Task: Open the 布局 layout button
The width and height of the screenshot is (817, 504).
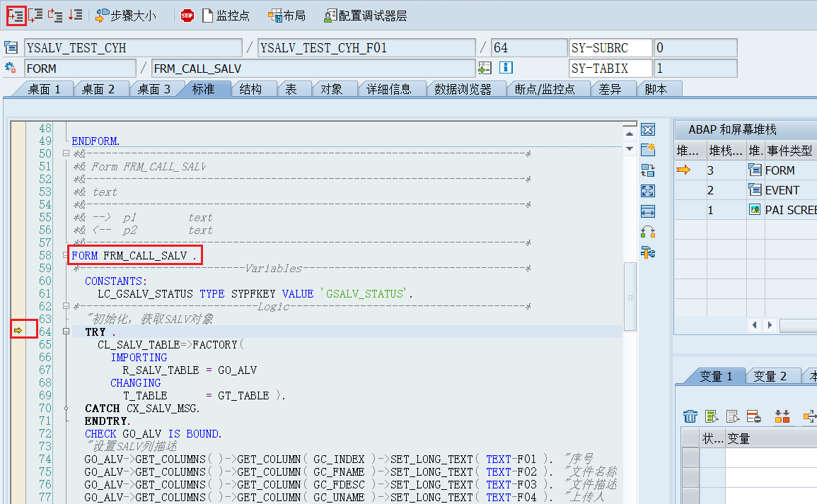Action: coord(286,16)
